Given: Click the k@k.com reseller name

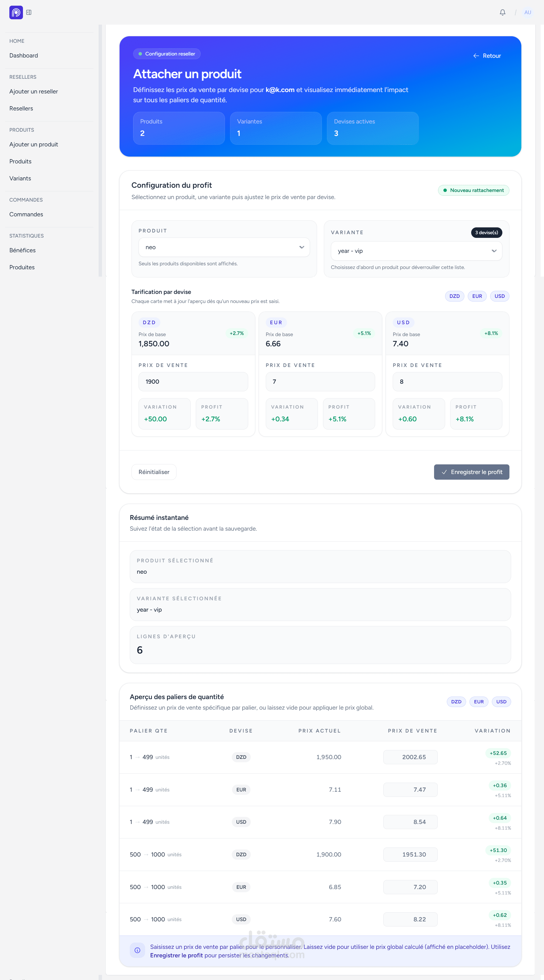Looking at the screenshot, I should click(280, 90).
